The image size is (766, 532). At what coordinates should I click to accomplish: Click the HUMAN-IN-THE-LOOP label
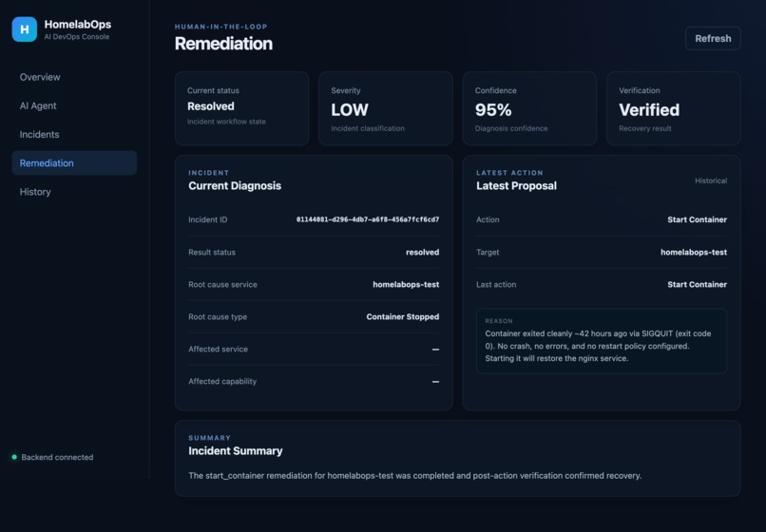220,27
